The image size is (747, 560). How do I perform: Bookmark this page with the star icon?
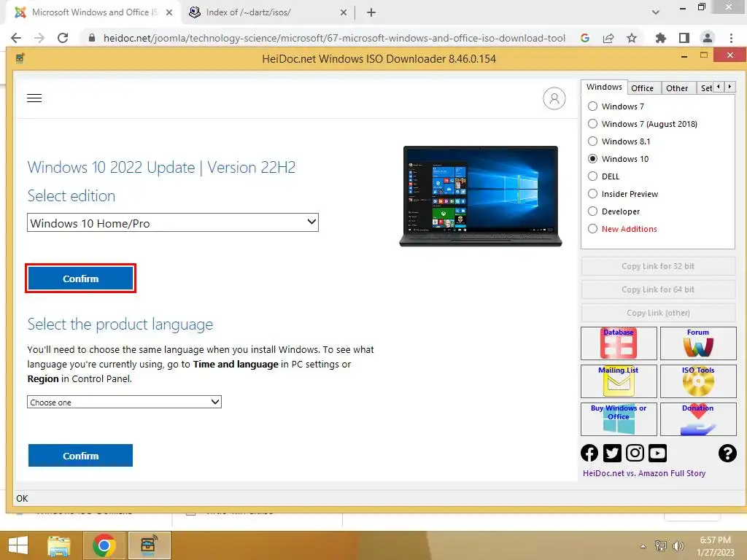point(632,38)
